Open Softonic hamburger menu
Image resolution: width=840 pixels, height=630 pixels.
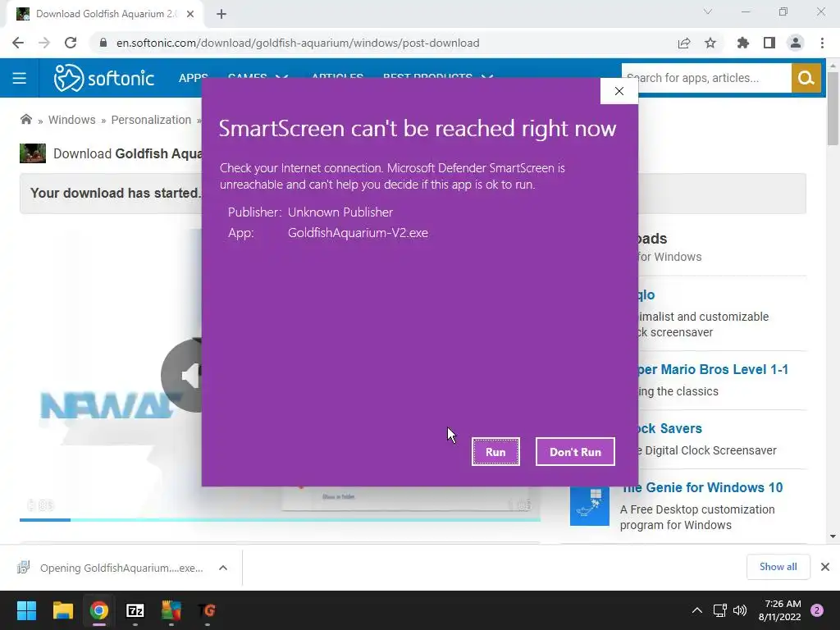(20, 78)
